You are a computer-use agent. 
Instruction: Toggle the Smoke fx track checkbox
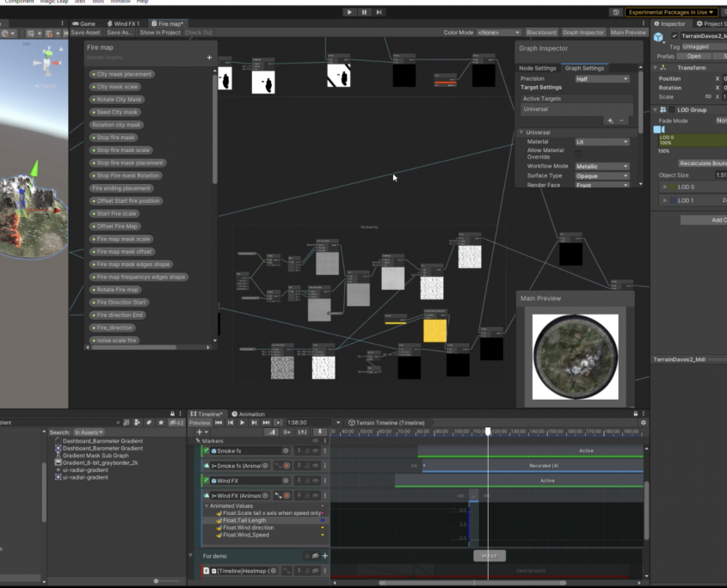pyautogui.click(x=206, y=450)
